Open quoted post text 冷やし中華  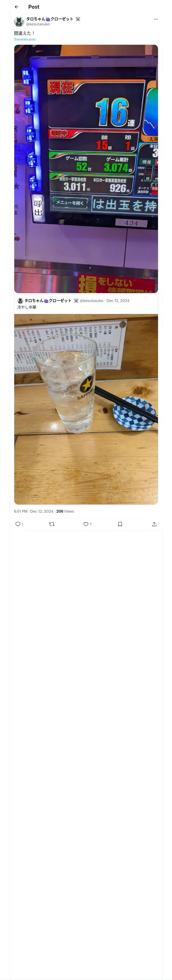[x=27, y=307]
